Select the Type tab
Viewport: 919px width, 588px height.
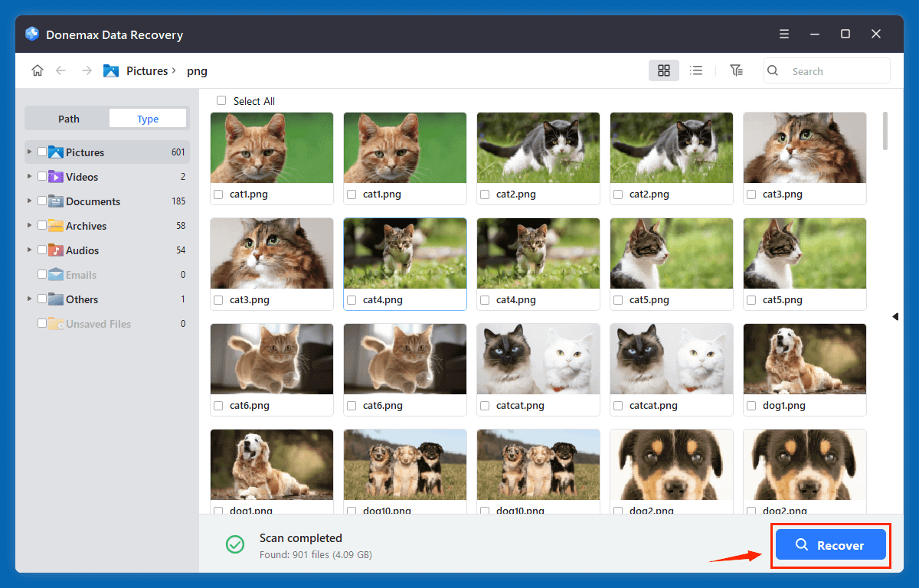click(147, 118)
